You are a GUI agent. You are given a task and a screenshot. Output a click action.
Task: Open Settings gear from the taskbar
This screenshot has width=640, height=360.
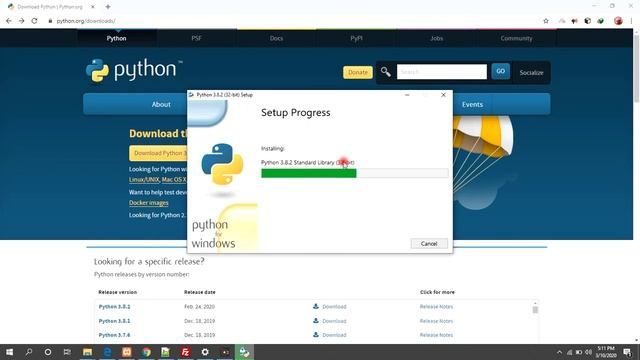(x=205, y=352)
